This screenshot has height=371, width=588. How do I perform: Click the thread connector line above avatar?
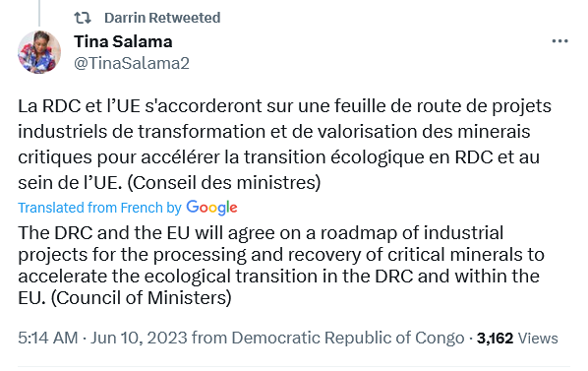[x=39, y=13]
